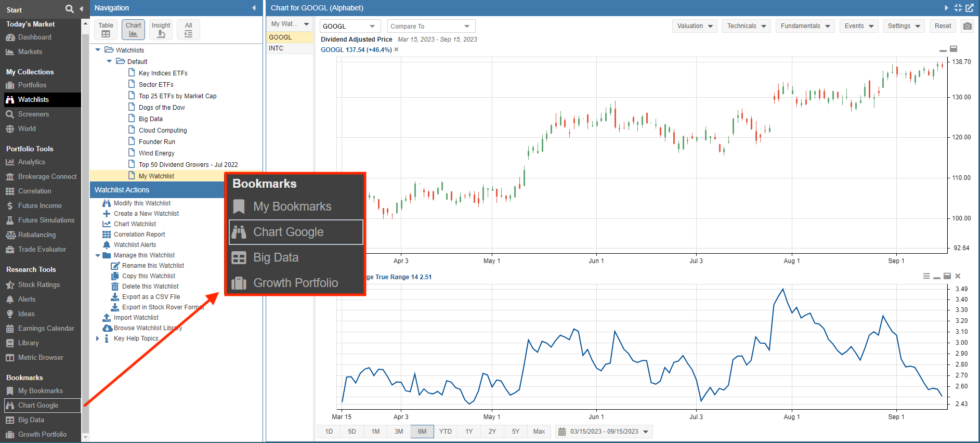Open Alerts under Research Tools
Screen dimensions: 980x443
[27, 299]
